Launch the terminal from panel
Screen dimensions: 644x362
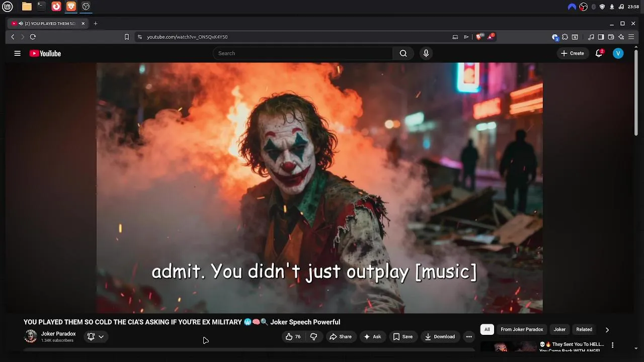(41, 7)
